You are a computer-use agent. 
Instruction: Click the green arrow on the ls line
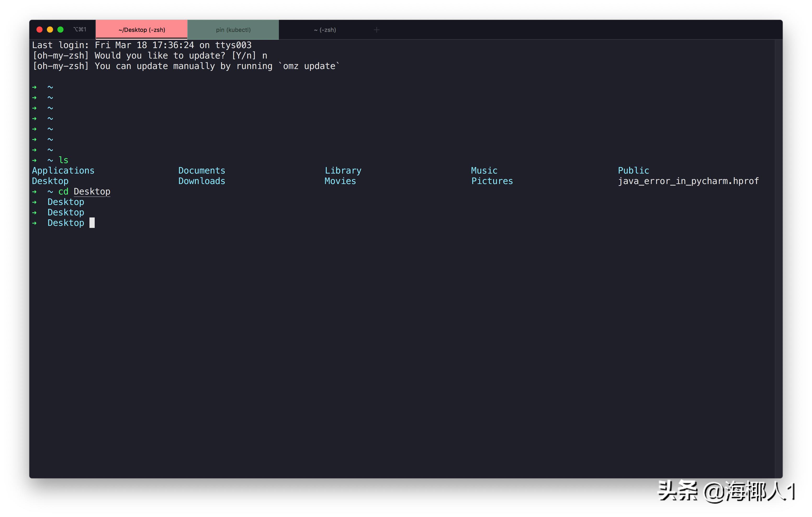tap(34, 160)
